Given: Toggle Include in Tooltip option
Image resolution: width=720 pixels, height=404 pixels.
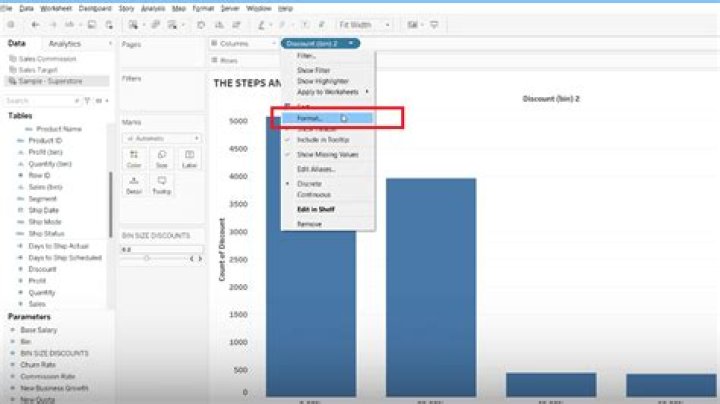Looking at the screenshot, I should tap(328, 141).
